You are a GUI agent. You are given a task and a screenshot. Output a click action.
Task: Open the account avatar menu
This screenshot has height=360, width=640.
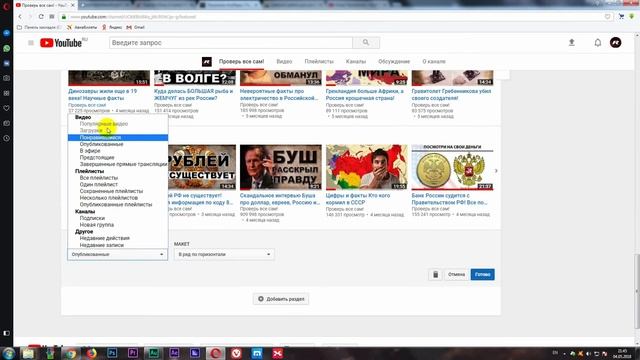(616, 42)
